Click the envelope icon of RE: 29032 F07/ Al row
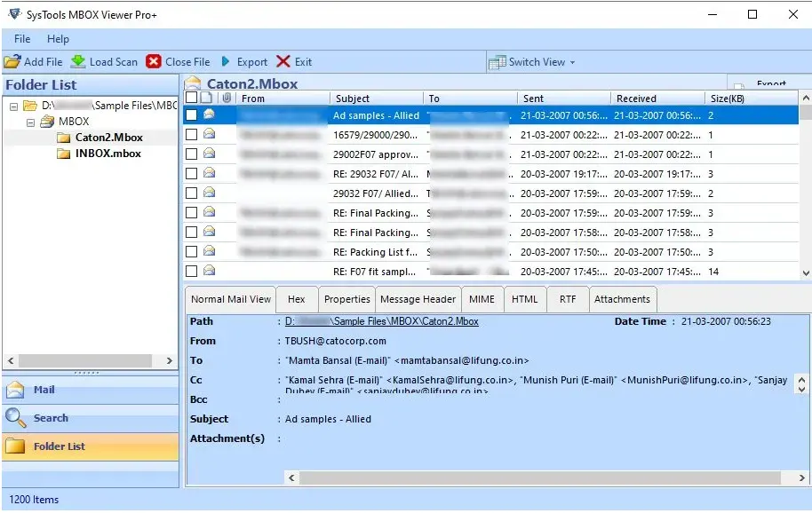 pos(209,173)
